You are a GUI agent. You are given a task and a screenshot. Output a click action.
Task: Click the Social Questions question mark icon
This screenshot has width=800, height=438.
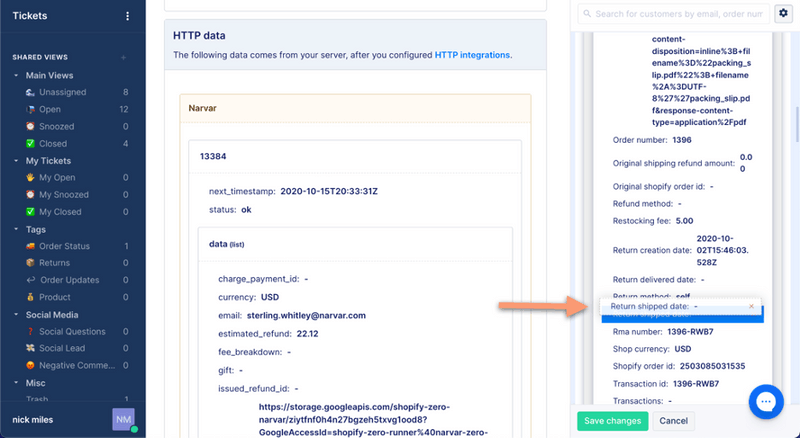30,331
